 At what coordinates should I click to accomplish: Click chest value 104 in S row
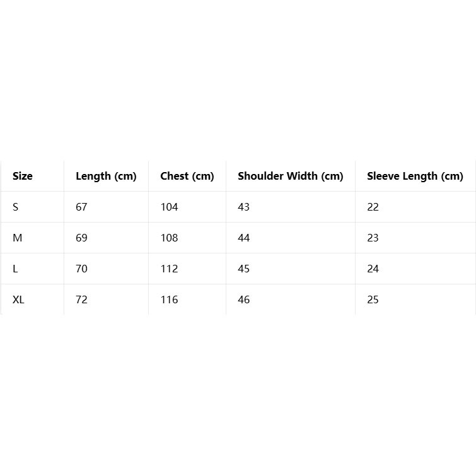click(x=169, y=207)
